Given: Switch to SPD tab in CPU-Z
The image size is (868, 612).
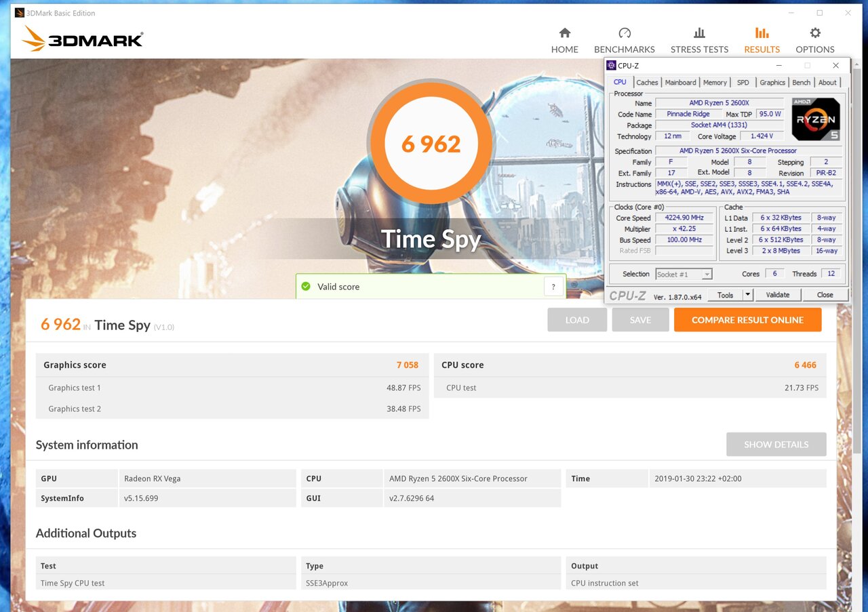Looking at the screenshot, I should [x=743, y=83].
